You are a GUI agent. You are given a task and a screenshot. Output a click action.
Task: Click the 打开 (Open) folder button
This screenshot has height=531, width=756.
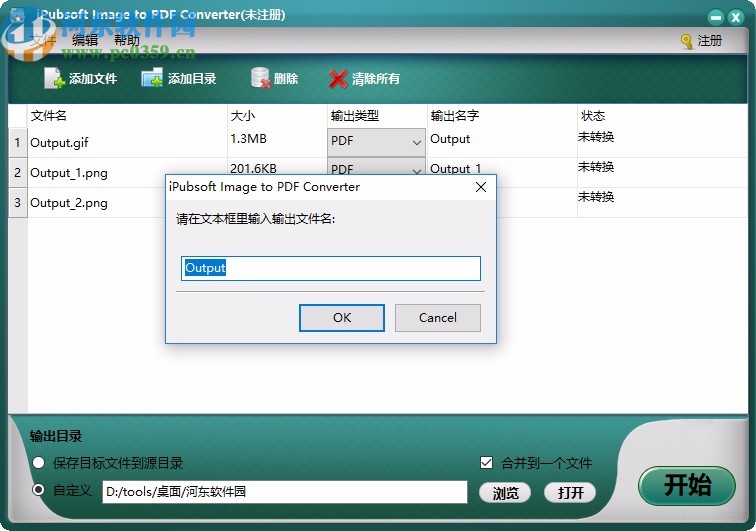[570, 492]
